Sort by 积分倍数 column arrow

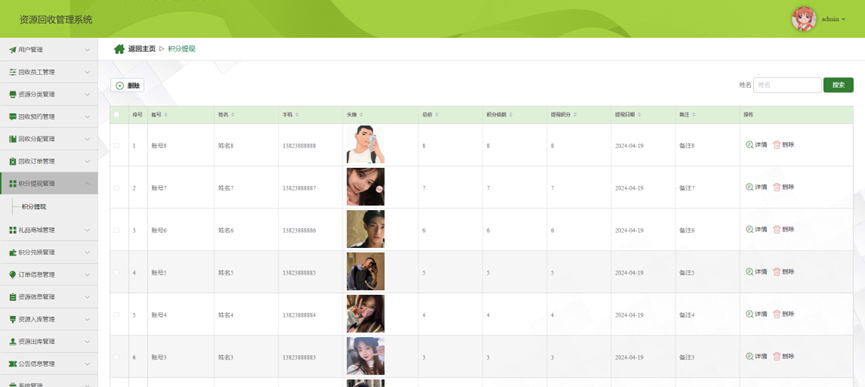(x=511, y=115)
